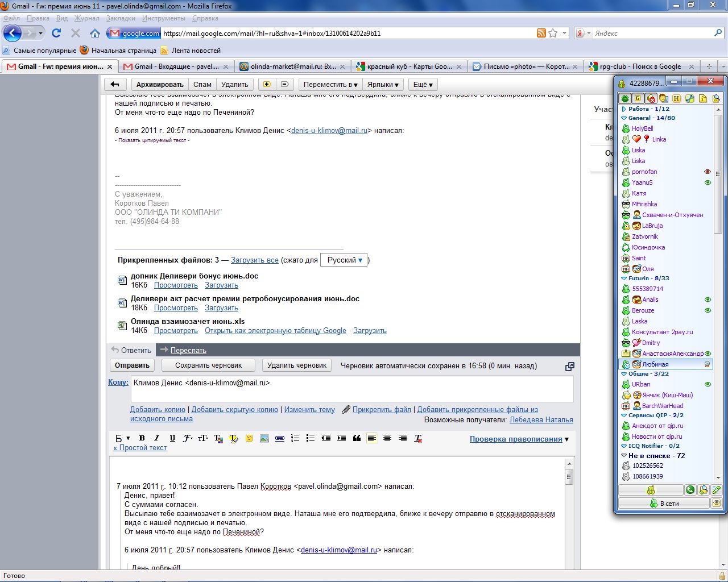
Task: Open the Проверка правописания dropdown
Action: tap(519, 439)
